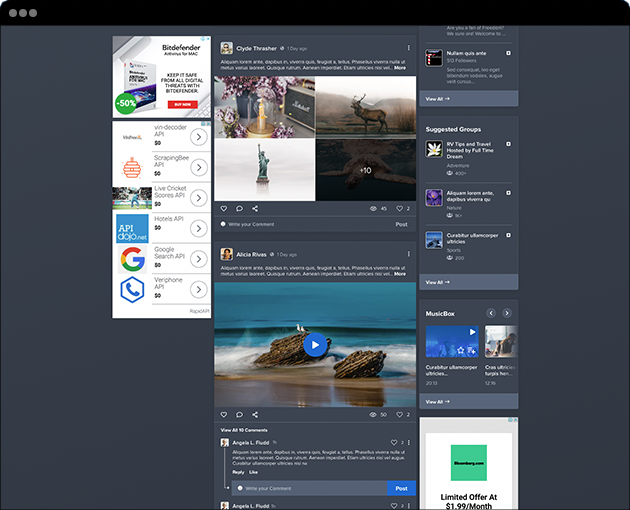Open comments on Clyde Thrasher's post
The image size is (630, 510).
pos(239,209)
